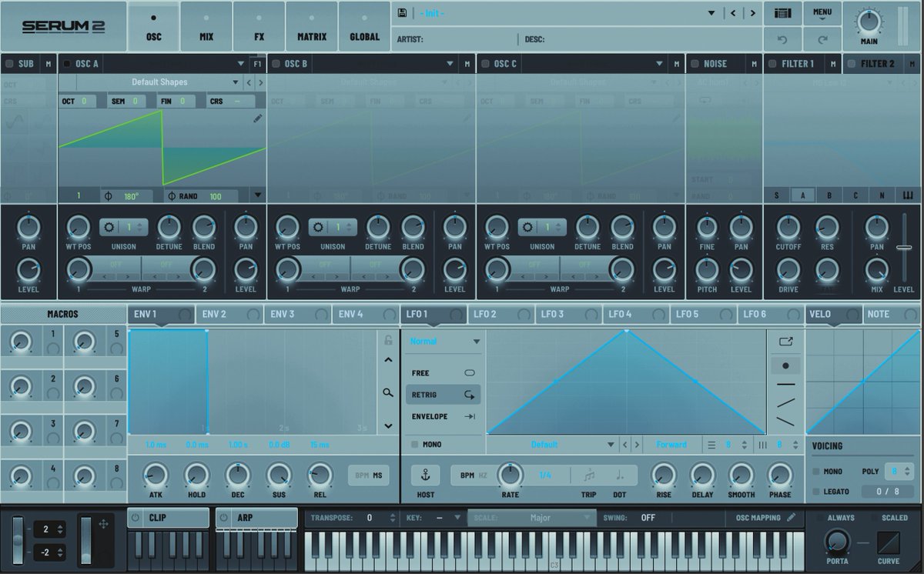Open the MENU button
Image resolution: width=924 pixels, height=574 pixels.
click(x=822, y=13)
